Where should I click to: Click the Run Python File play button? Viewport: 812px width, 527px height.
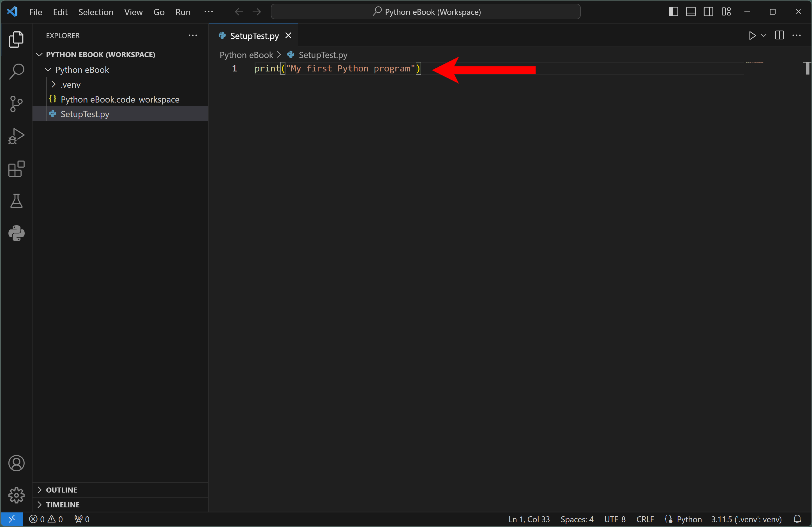pyautogui.click(x=752, y=36)
